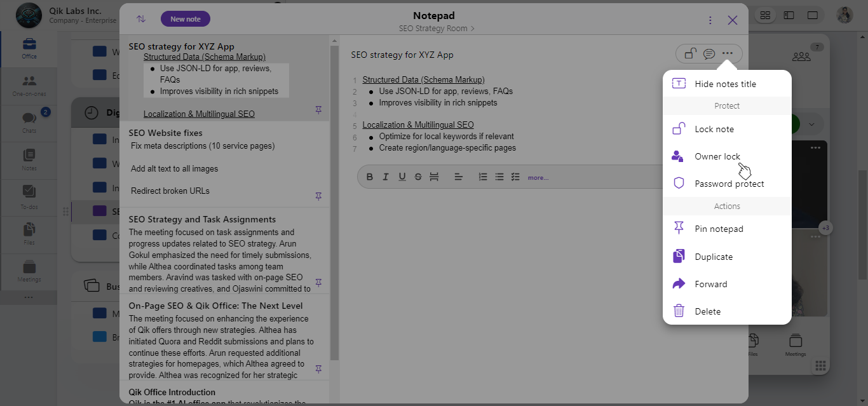The image size is (868, 406).
Task: Open the SEO Strategy and Task Assignments note
Action: pyautogui.click(x=202, y=219)
